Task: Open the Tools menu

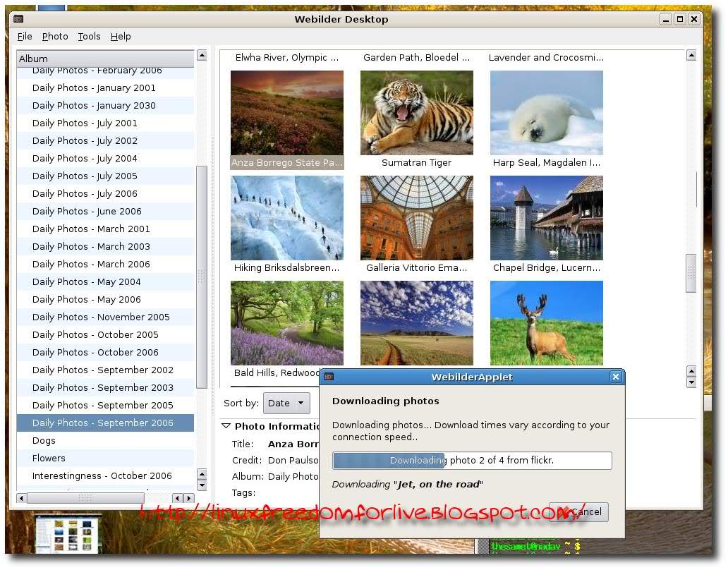Action: (x=89, y=37)
